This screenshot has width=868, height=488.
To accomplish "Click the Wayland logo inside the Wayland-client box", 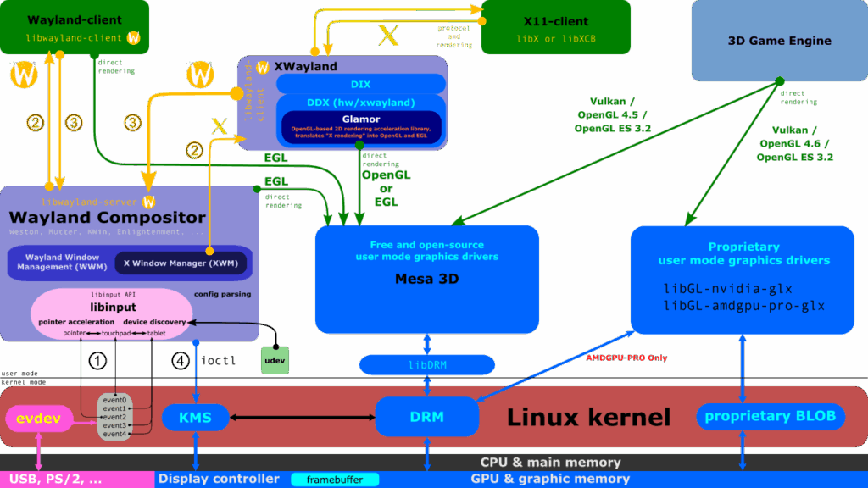I will coord(133,37).
